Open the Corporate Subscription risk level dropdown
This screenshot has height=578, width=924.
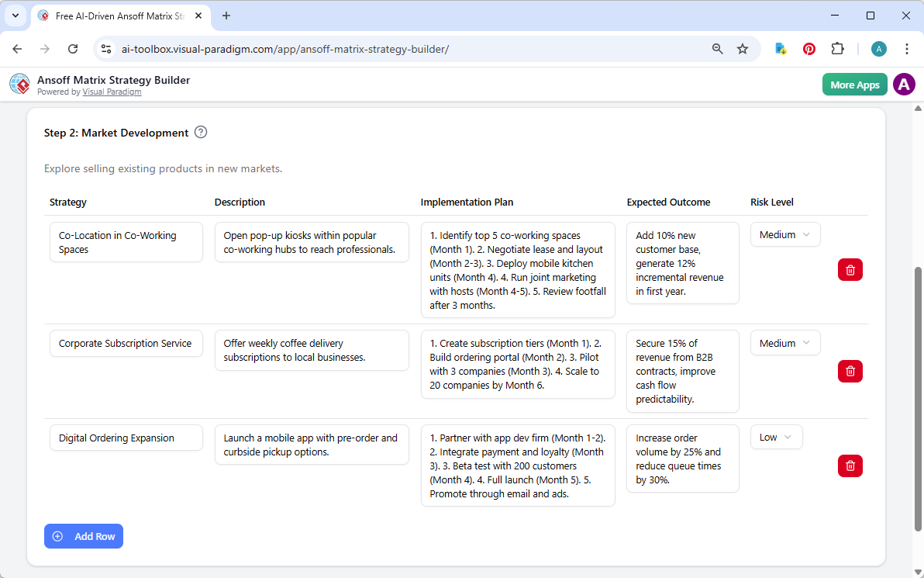coord(785,342)
